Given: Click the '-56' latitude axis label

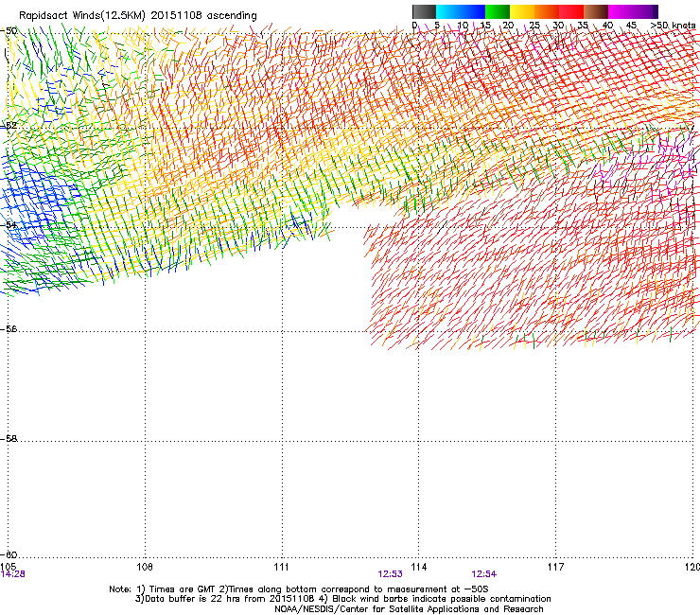Looking at the screenshot, I should coord(9,328).
